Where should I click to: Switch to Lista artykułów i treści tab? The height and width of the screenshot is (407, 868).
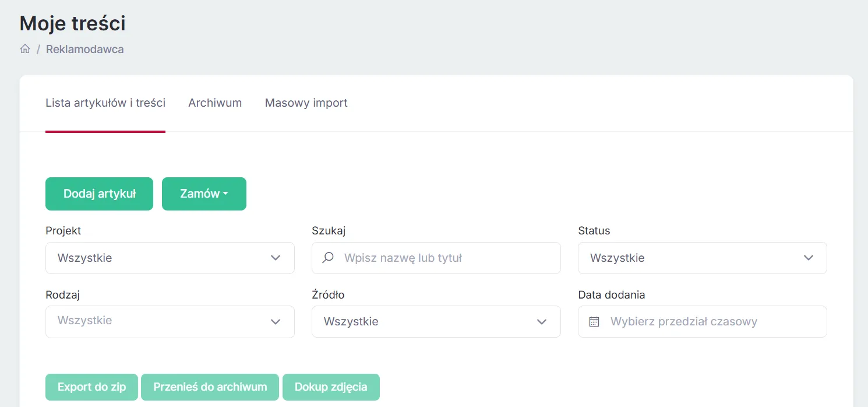click(105, 103)
